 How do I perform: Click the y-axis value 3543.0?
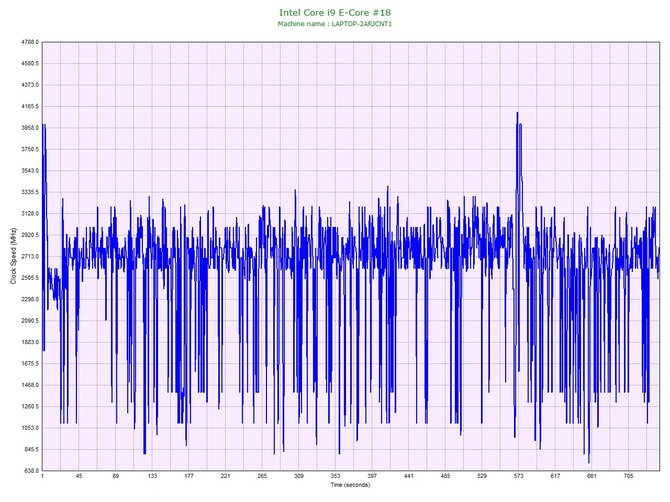pyautogui.click(x=30, y=171)
